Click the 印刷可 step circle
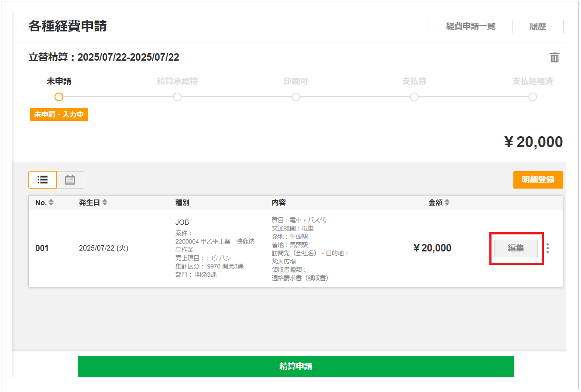This screenshot has width=581, height=392. (x=296, y=97)
